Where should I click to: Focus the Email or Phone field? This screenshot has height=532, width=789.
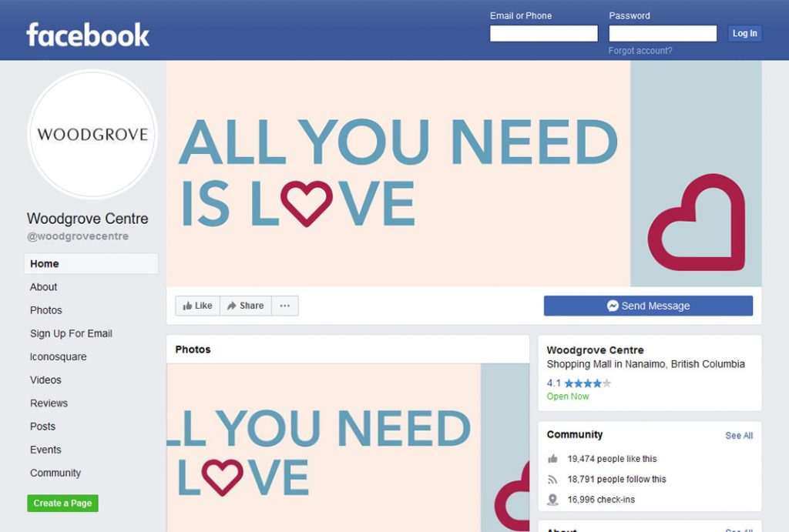[x=544, y=33]
